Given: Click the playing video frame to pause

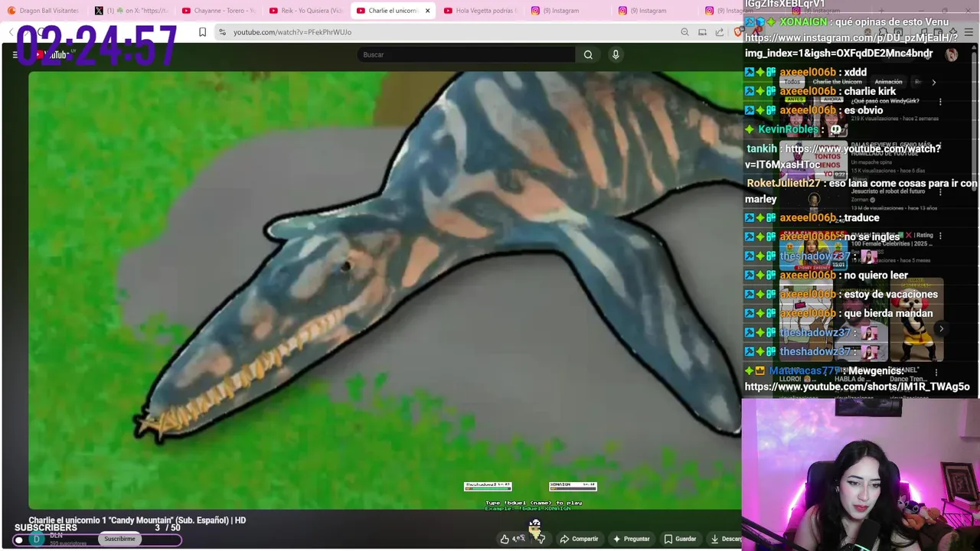Looking at the screenshot, I should [x=384, y=289].
